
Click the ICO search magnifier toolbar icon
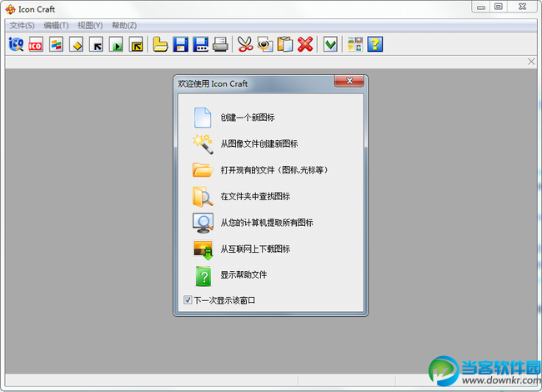click(x=16, y=44)
